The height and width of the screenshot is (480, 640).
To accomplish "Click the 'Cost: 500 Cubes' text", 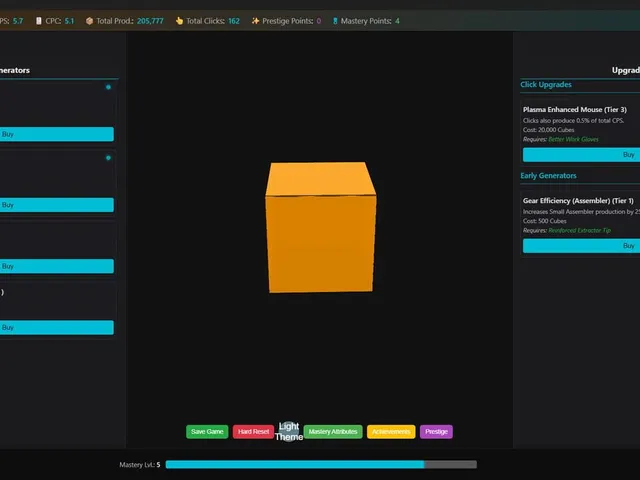I will [544, 221].
